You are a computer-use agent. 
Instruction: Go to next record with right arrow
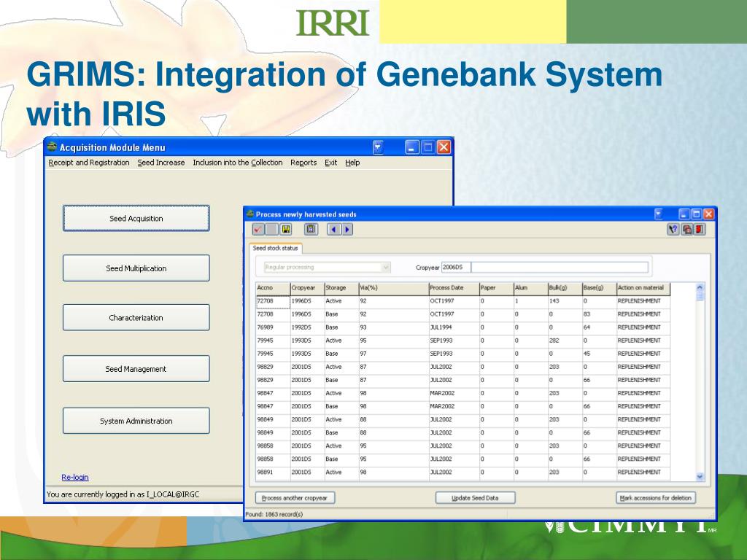coord(347,230)
